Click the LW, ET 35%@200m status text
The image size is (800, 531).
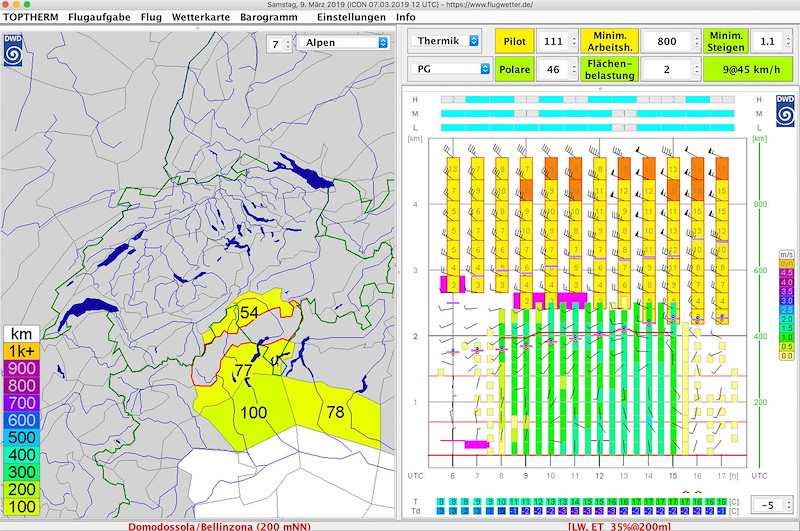pyautogui.click(x=619, y=526)
